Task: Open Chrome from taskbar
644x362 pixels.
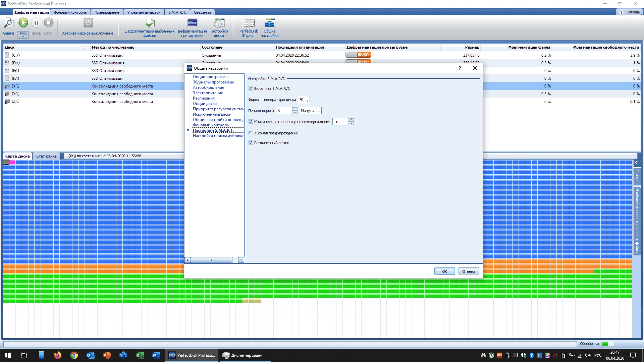Action: (x=74, y=355)
